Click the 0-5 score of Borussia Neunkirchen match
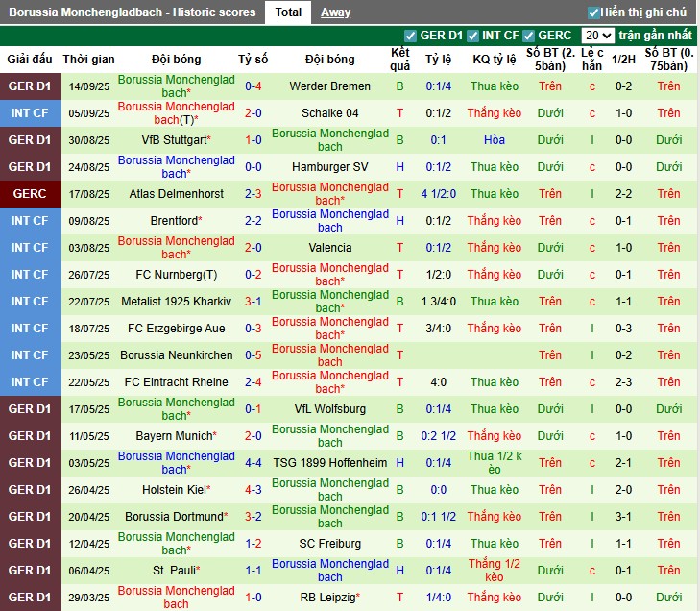The image size is (700, 611). 253,355
